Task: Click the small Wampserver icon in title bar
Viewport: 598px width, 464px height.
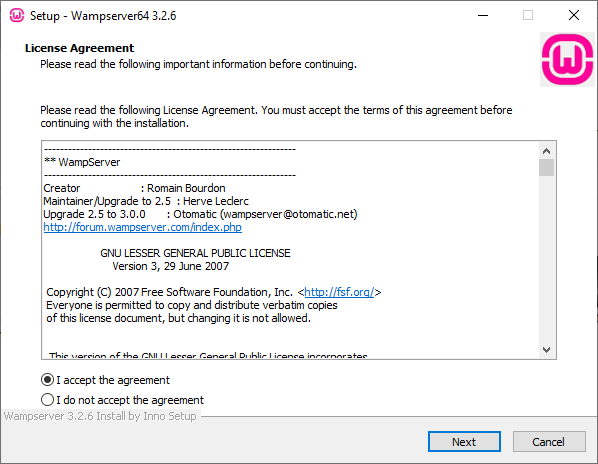Action: click(x=17, y=15)
